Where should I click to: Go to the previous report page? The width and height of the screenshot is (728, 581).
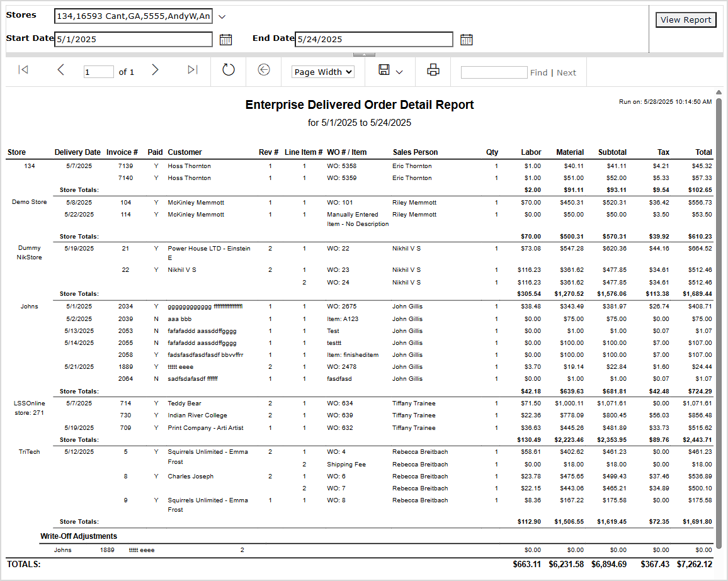pyautogui.click(x=60, y=71)
